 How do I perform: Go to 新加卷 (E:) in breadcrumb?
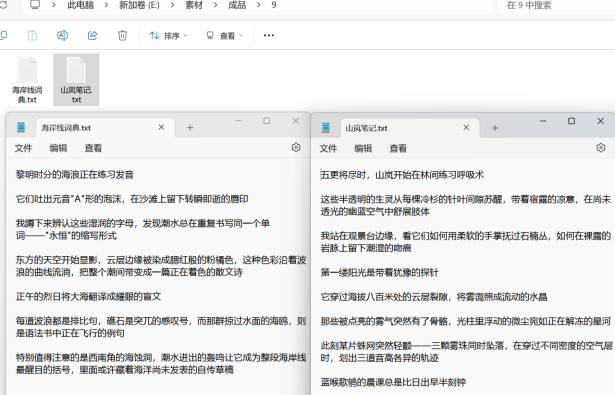(139, 5)
